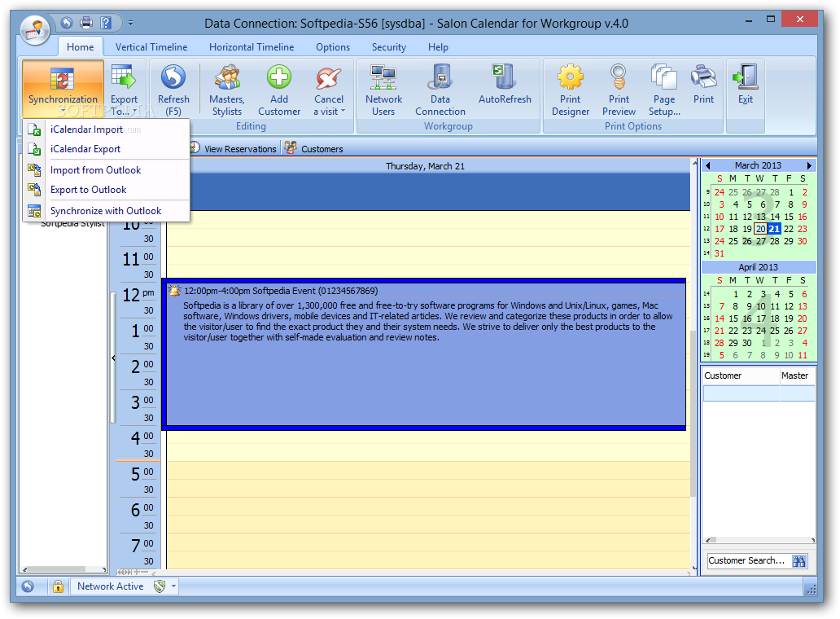Open the Network Active dropdown arrow
Viewport: 840px width, 619px height.
(x=173, y=586)
